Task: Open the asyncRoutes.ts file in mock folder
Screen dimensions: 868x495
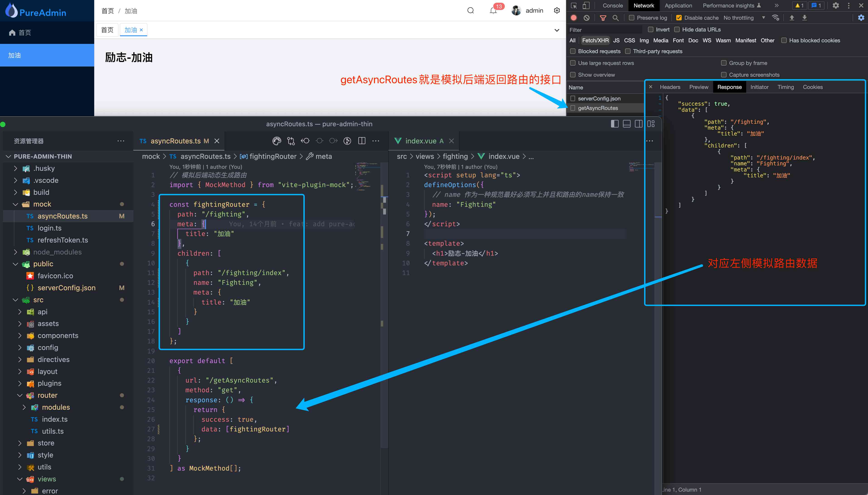Action: 62,216
